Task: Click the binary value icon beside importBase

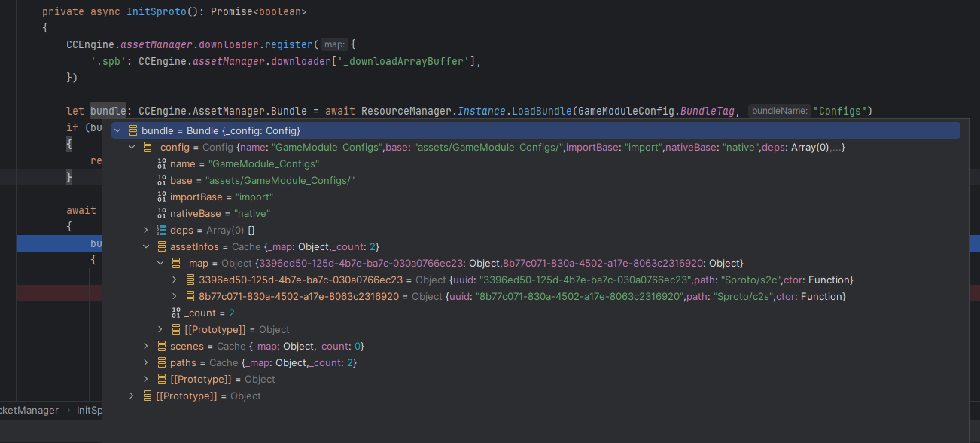Action: (x=162, y=197)
